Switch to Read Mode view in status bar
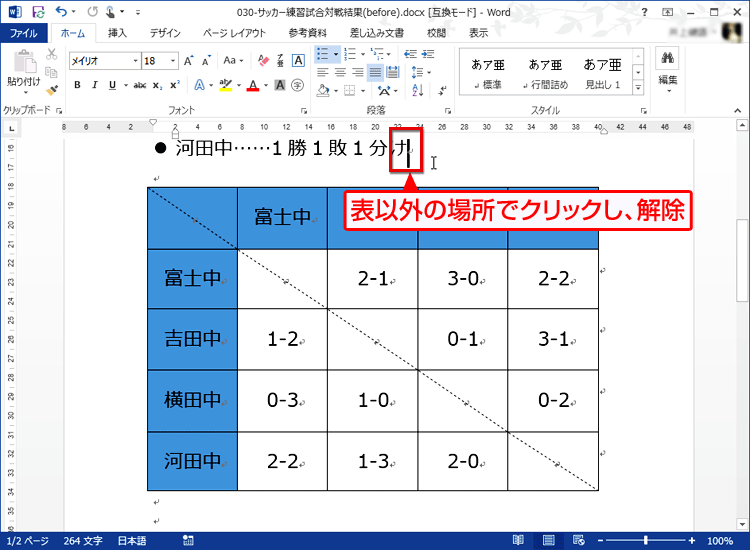This screenshot has height=550, width=750. [518, 540]
